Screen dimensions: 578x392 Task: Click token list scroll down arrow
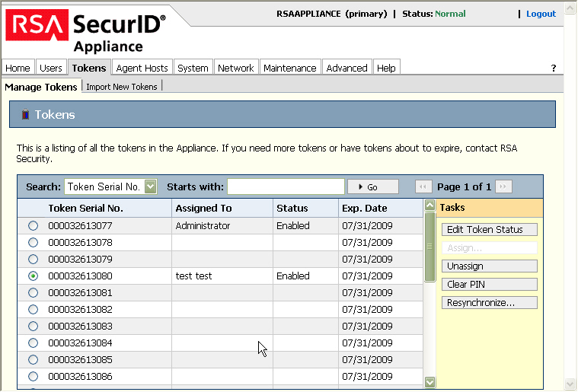click(x=430, y=381)
